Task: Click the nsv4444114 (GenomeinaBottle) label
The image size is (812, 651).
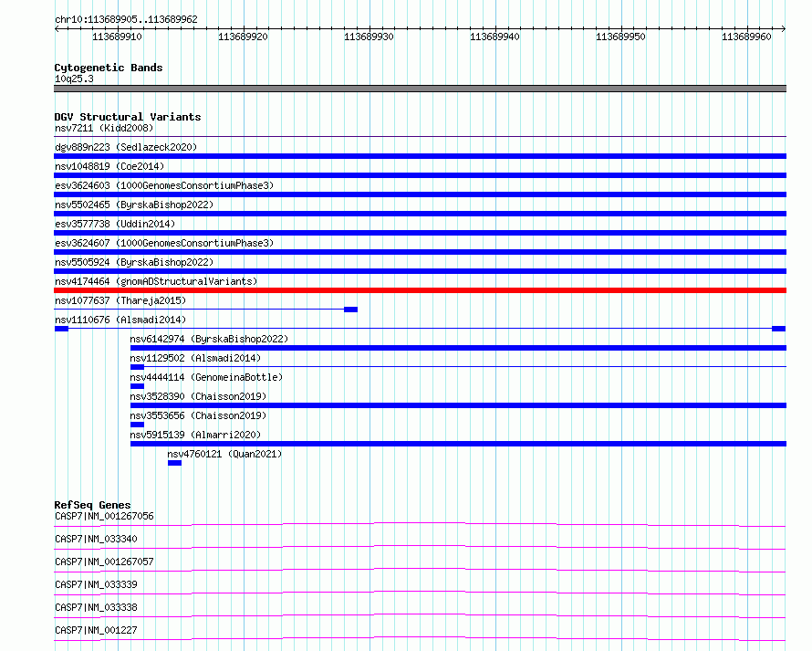Action: coord(206,378)
